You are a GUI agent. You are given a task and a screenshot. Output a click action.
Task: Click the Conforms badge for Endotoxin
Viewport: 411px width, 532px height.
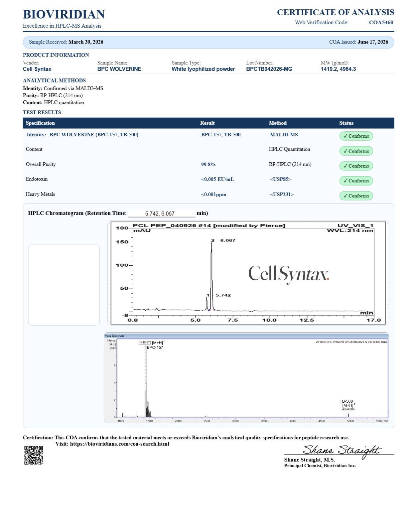(x=356, y=181)
